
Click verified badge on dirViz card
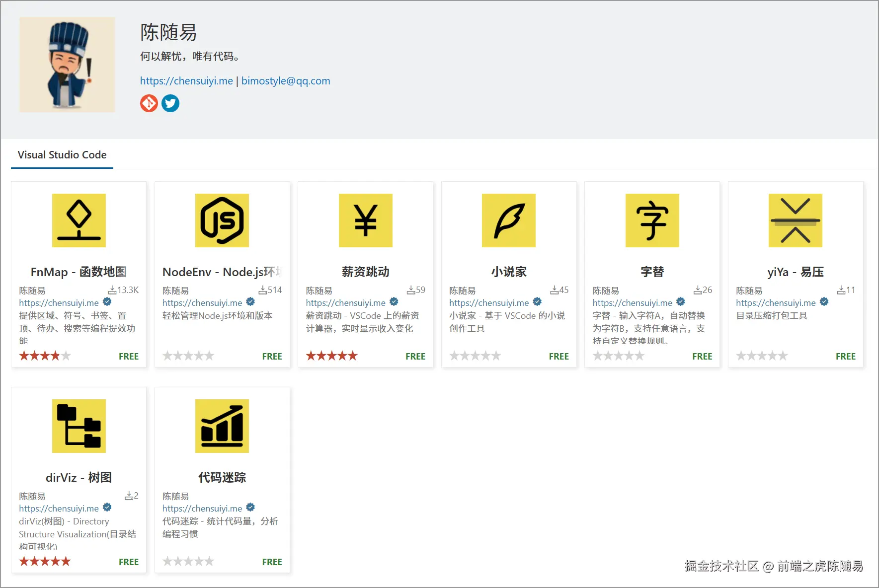(107, 508)
